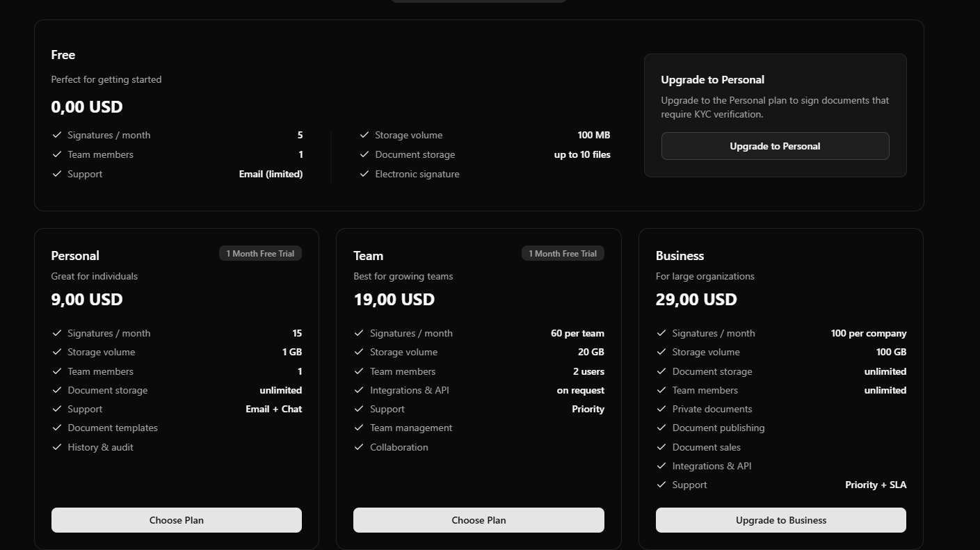Click the billing period switcher at top of page
This screenshot has width=980, height=550.
[479, 1]
